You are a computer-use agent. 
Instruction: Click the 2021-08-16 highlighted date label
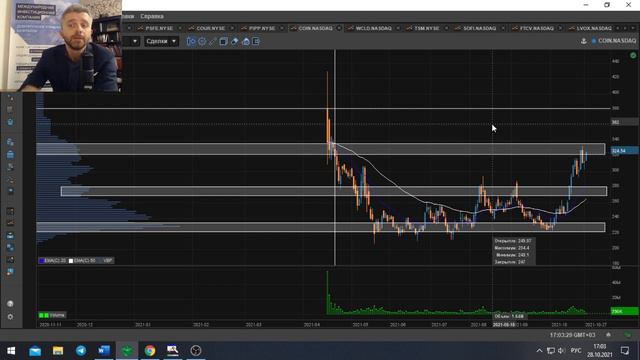coord(504,324)
